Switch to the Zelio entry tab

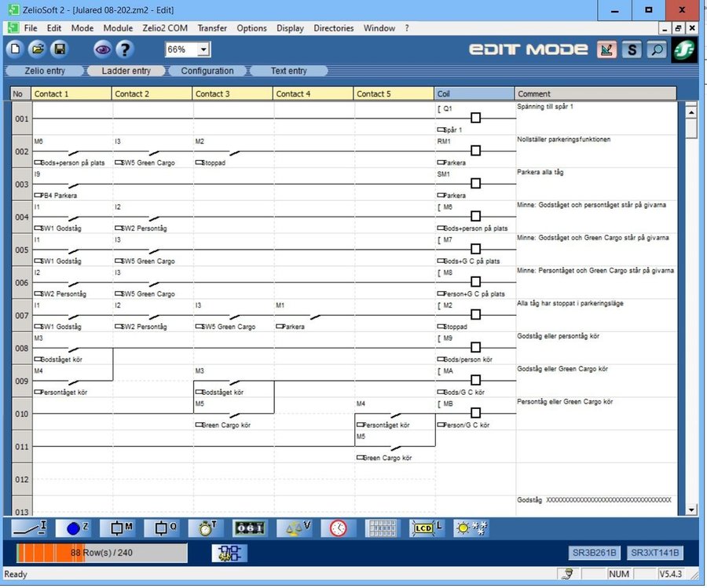[45, 71]
